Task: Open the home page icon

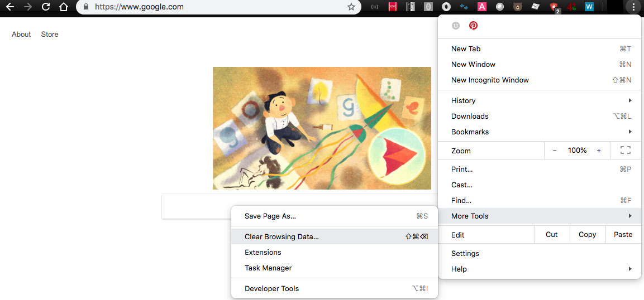Action: click(63, 7)
